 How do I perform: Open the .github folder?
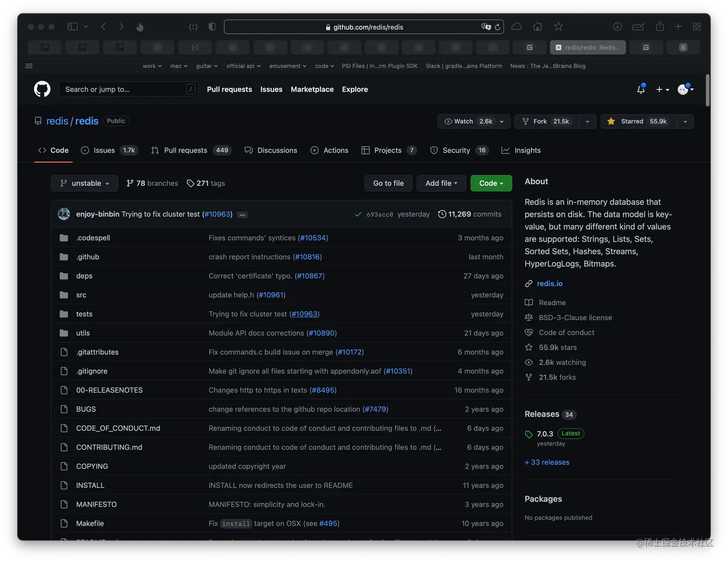tap(88, 257)
